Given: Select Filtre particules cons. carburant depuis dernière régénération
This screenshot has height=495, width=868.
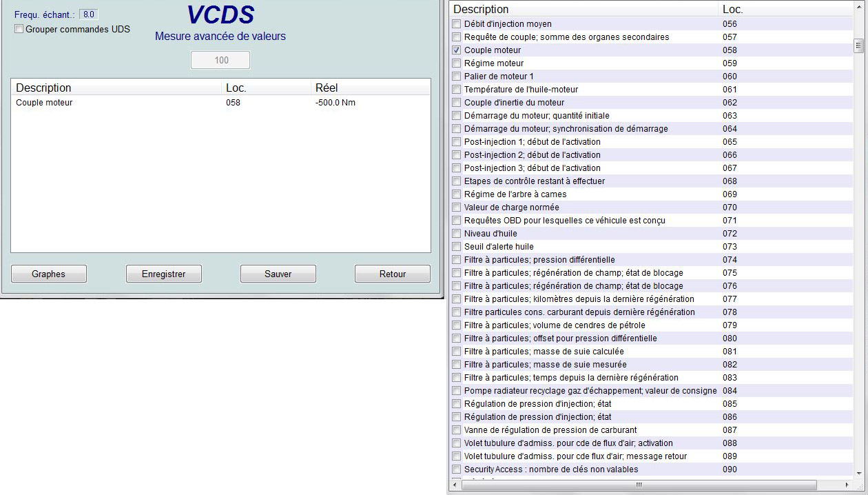Looking at the screenshot, I should pos(651,312).
